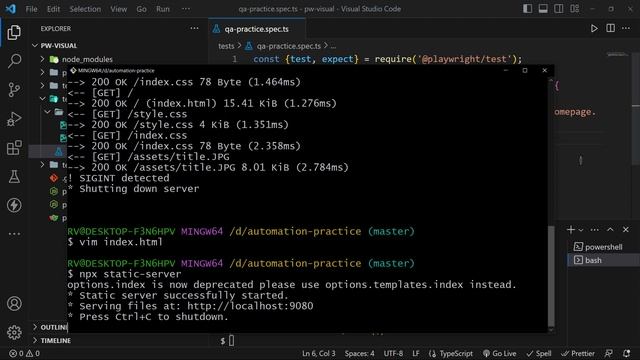The height and width of the screenshot is (360, 640).
Task: Switch to qa-practice.spec.ts editor tab
Action: click(257, 29)
